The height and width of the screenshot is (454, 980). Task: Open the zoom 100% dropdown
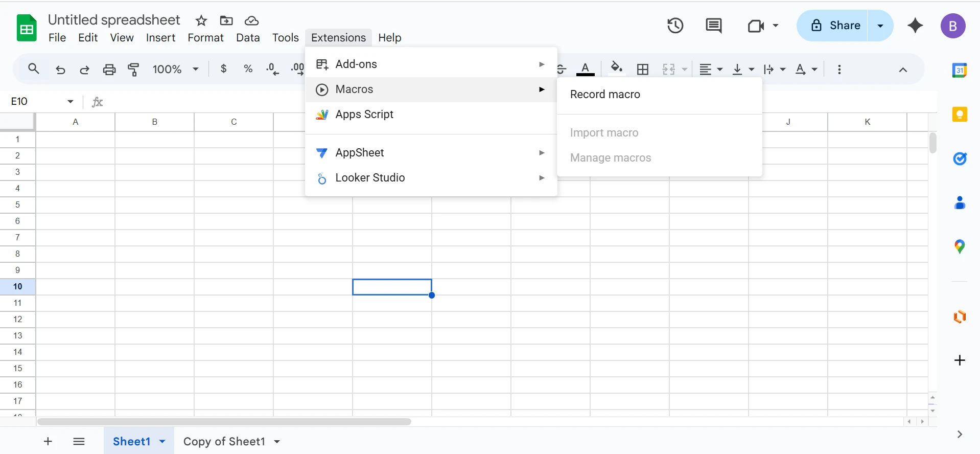click(175, 69)
